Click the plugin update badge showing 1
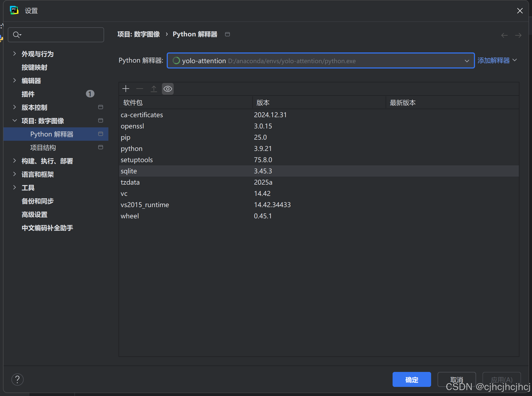 pos(90,94)
